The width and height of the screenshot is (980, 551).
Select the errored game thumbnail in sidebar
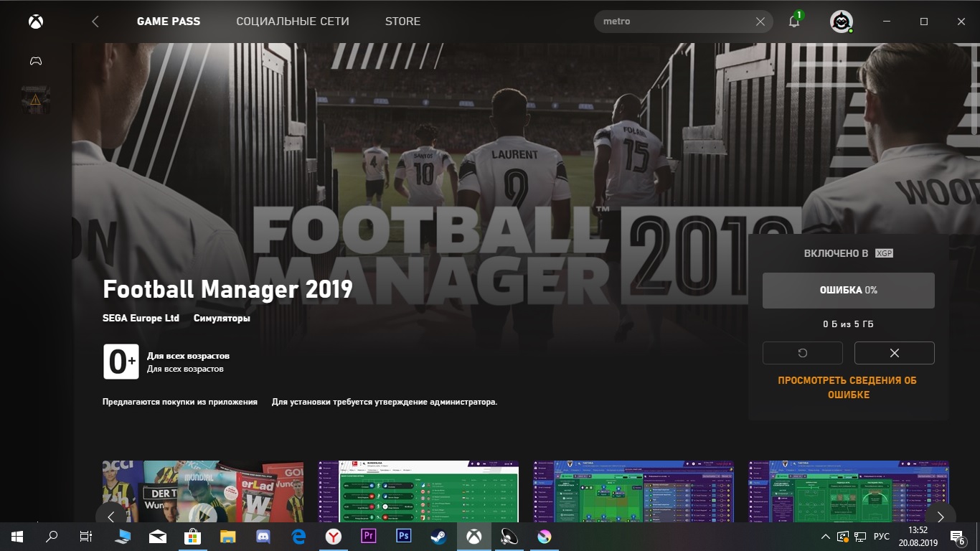tap(36, 100)
